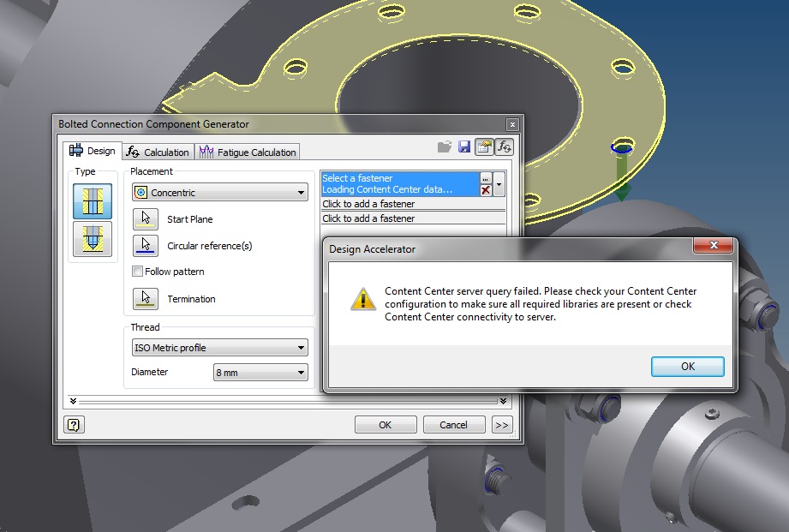Click the blue highlighted hole ring on flange
The width and height of the screenshot is (789, 532).
[622, 147]
